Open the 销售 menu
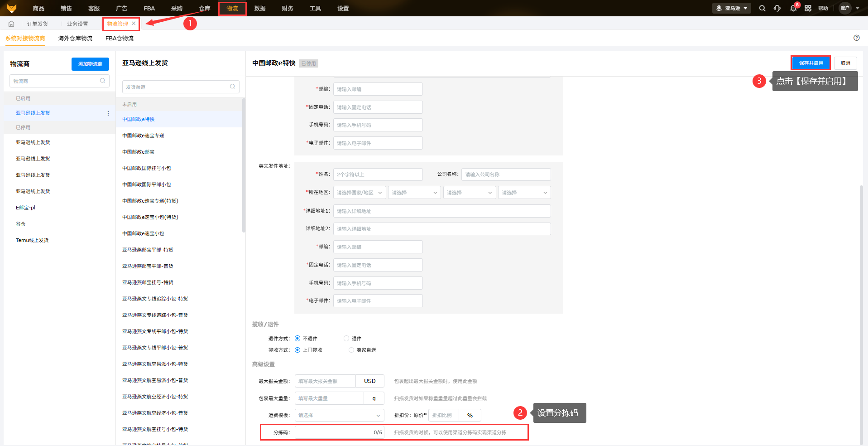Screen dimensions: 868x446 66,8
